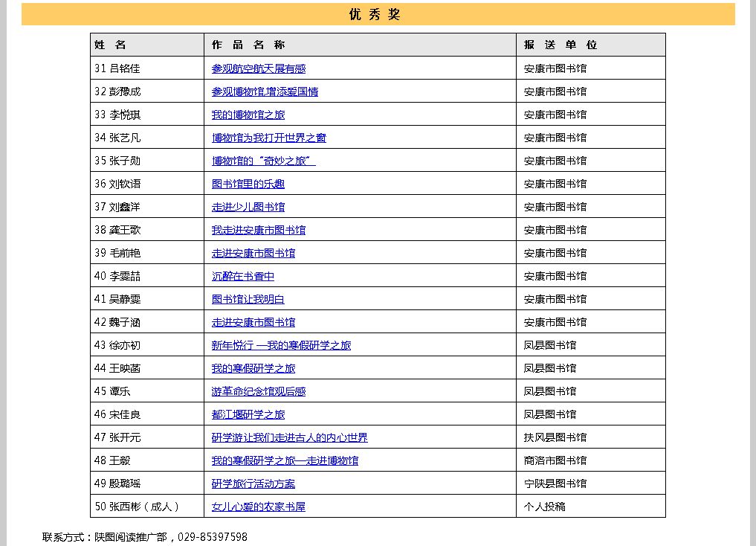756x546 pixels.
Task: Open the link 女儿心爱的农家书屋
Action: pyautogui.click(x=259, y=507)
